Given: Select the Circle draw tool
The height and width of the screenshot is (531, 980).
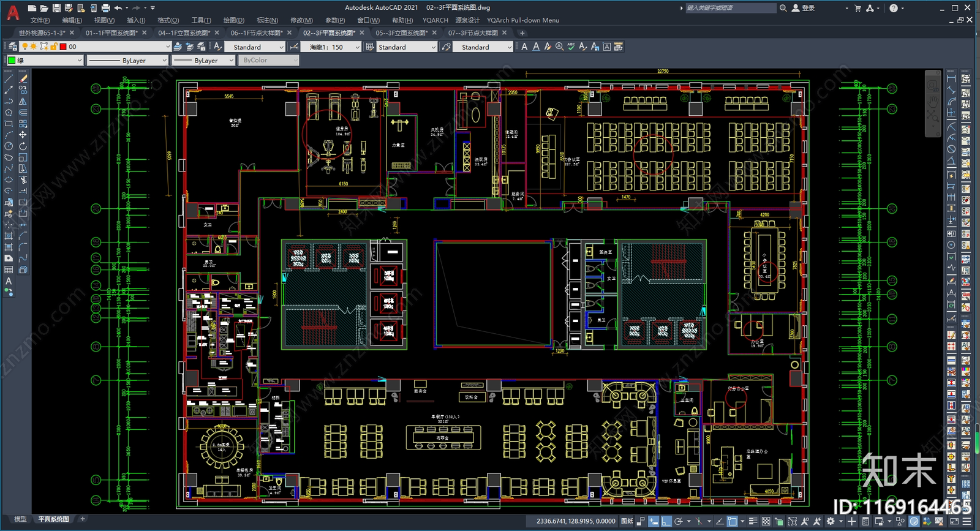Looking at the screenshot, I should (9, 146).
